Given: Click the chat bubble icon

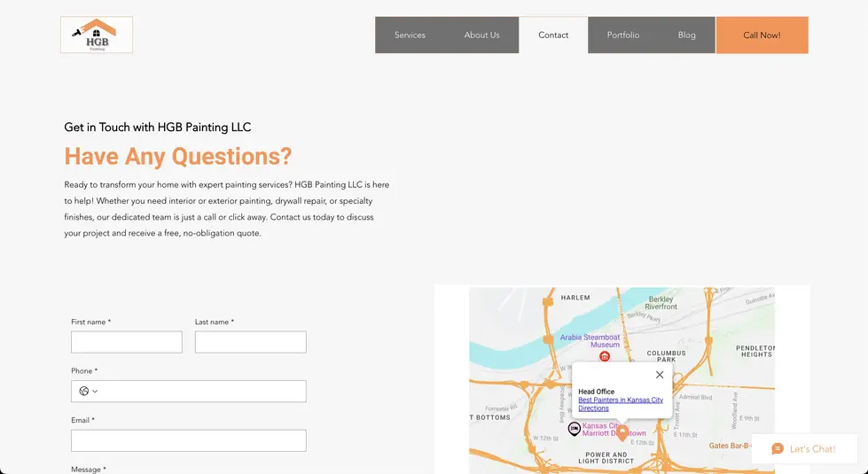Looking at the screenshot, I should click(x=778, y=448).
